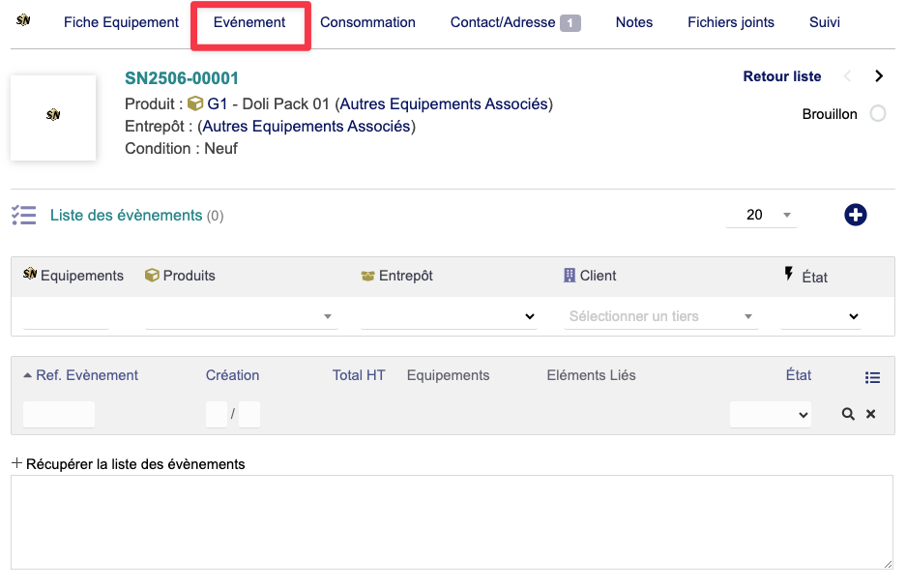Go to the previous equipment with the left chevron
Screen dimensions: 906x588
click(x=848, y=76)
